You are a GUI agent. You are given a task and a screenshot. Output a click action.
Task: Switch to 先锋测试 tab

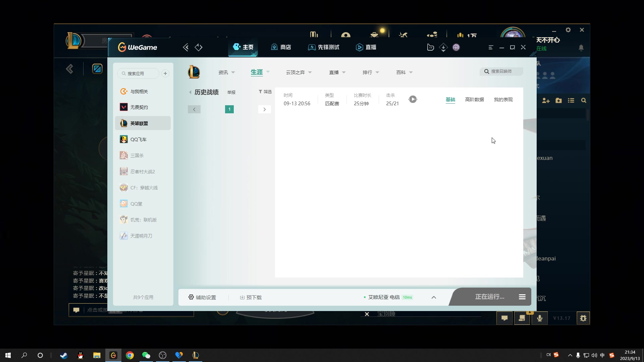[324, 47]
